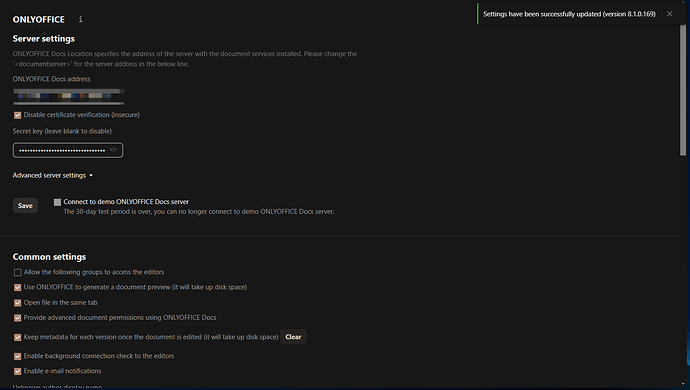Check Connect to demo ONLYOFFICE Docs server
This screenshot has height=390, width=690.
pos(57,202)
